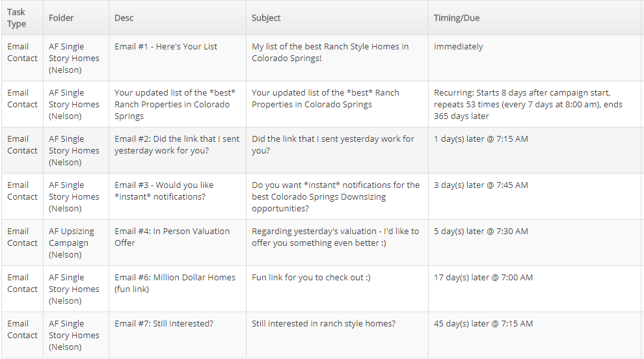This screenshot has height=359, width=644.
Task: Click the Task Type column header
Action: tap(17, 18)
